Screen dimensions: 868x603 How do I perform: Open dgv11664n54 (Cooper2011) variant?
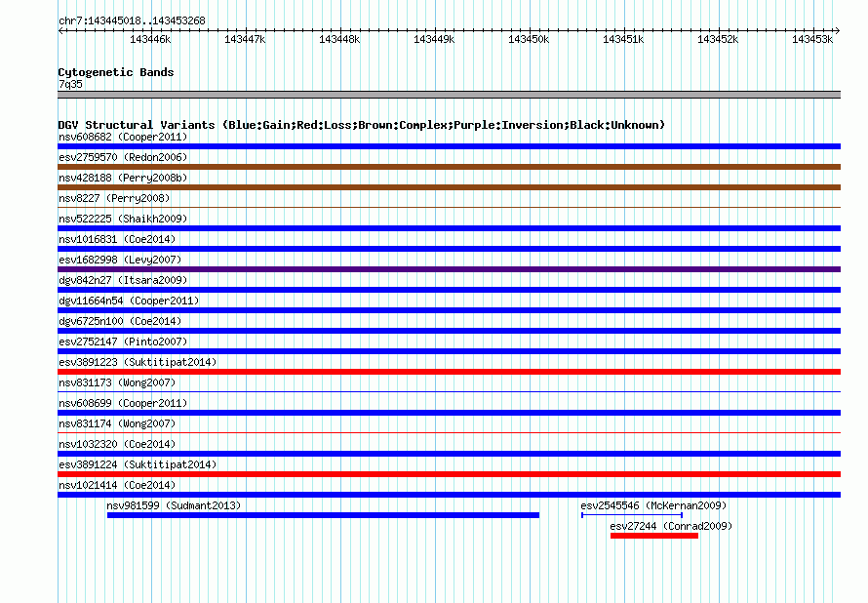coord(129,301)
